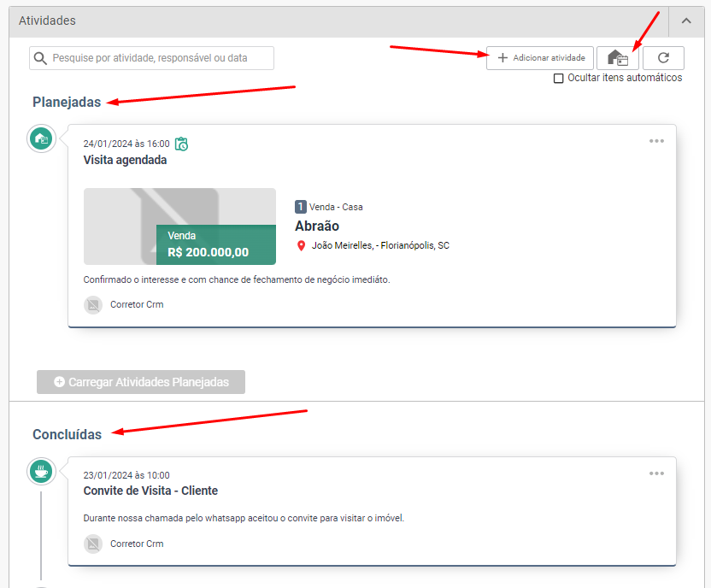Open options menu for Convite de Visita

pyautogui.click(x=656, y=473)
